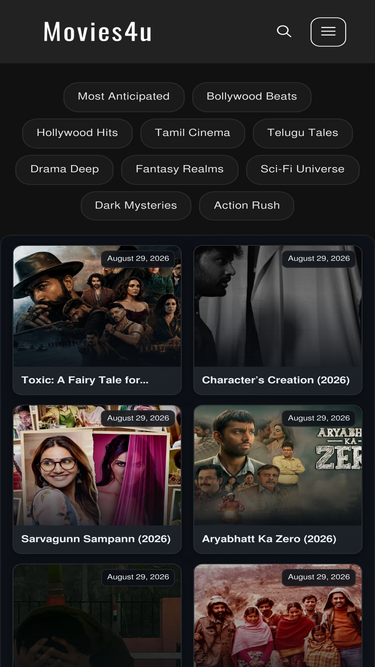
Task: Choose the Drama Deep category chip
Action: (x=65, y=169)
